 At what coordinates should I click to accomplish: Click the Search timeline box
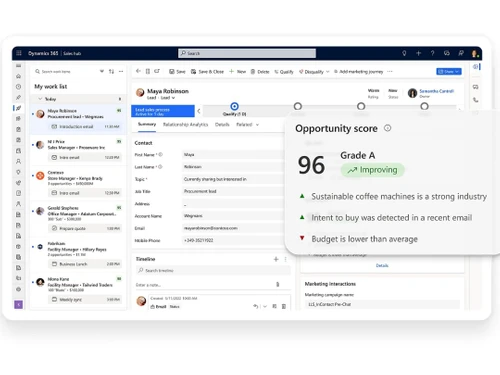(213, 271)
